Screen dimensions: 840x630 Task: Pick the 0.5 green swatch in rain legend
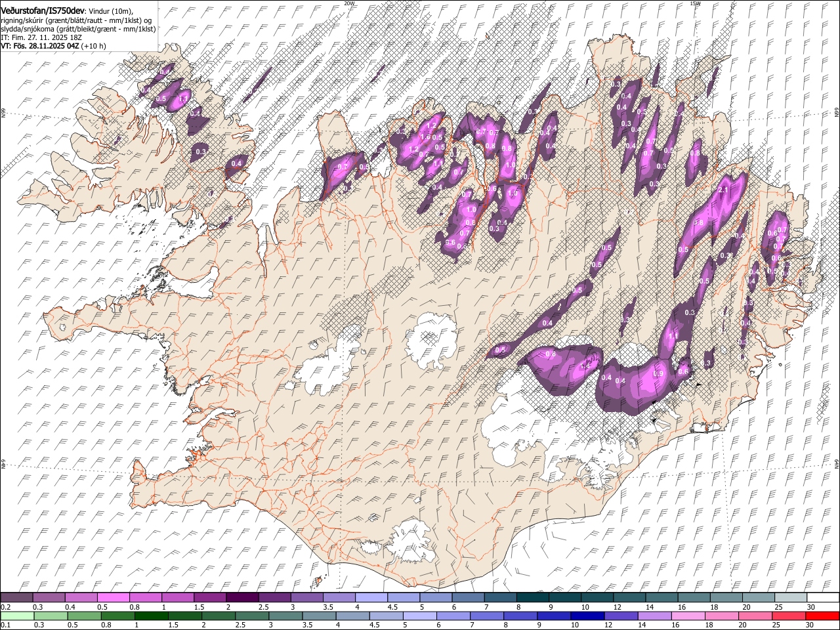point(84,616)
